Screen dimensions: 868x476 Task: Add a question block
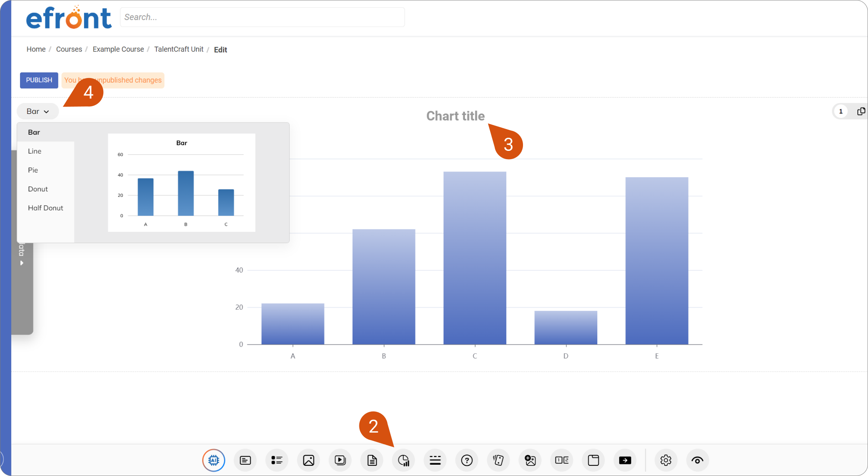click(x=467, y=460)
